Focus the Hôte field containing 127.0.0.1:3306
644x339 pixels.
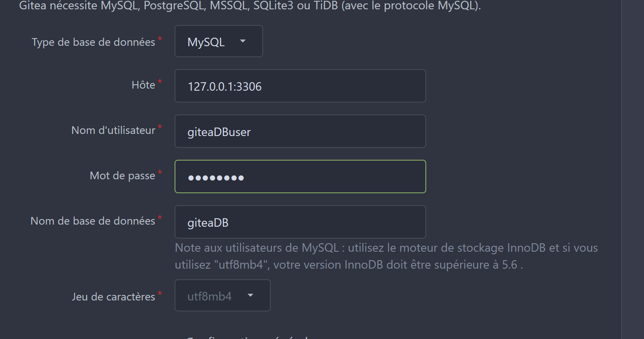(x=300, y=86)
